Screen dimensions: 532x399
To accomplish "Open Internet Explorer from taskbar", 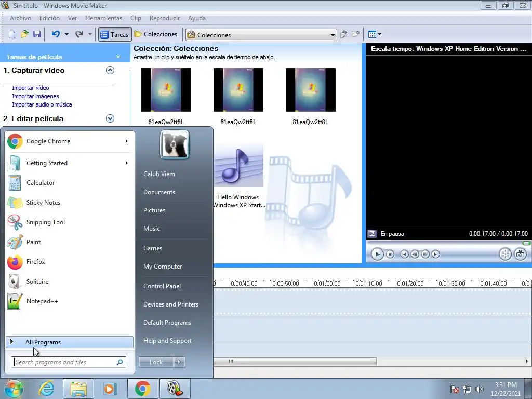I will [x=46, y=389].
